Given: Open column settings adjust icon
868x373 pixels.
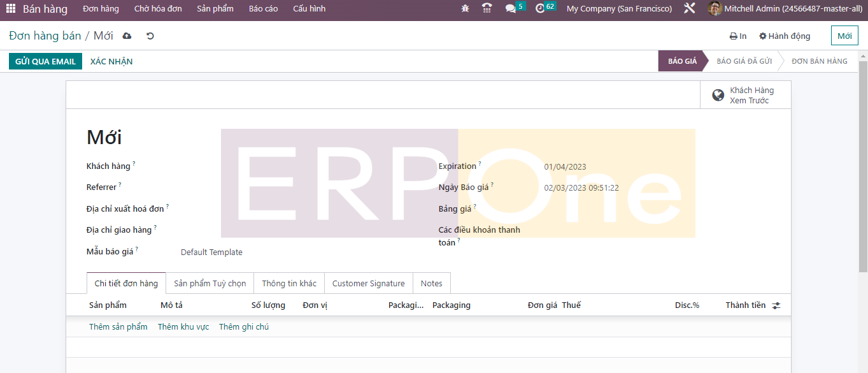Looking at the screenshot, I should click(x=776, y=305).
